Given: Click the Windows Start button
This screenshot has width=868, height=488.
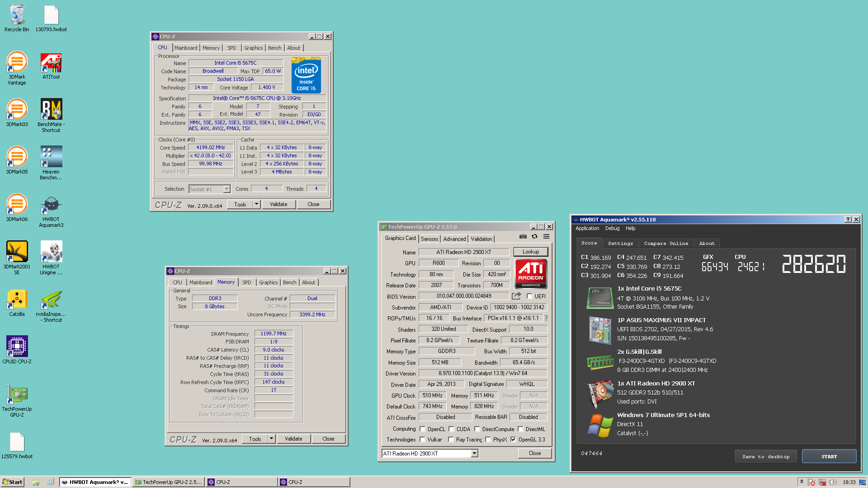Looking at the screenshot, I should [12, 482].
